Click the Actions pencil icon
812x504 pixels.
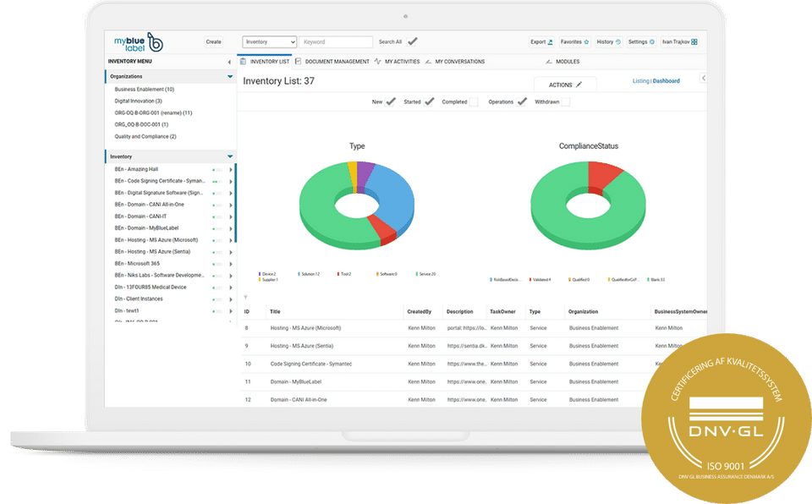click(579, 85)
